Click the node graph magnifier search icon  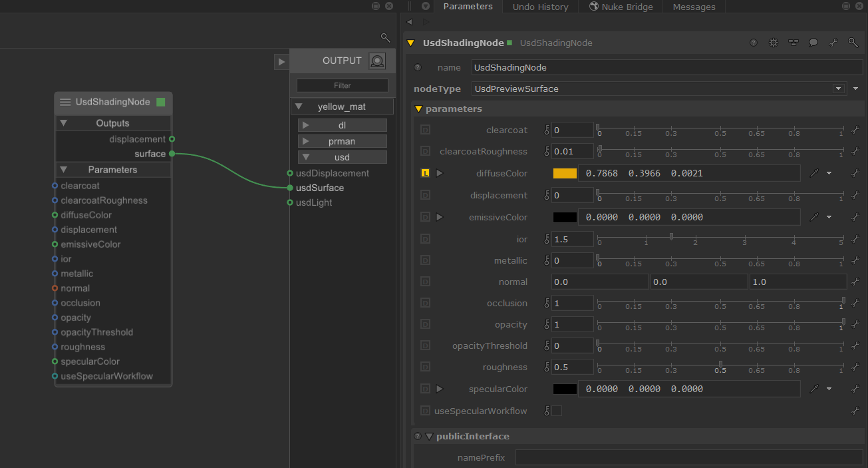point(385,37)
